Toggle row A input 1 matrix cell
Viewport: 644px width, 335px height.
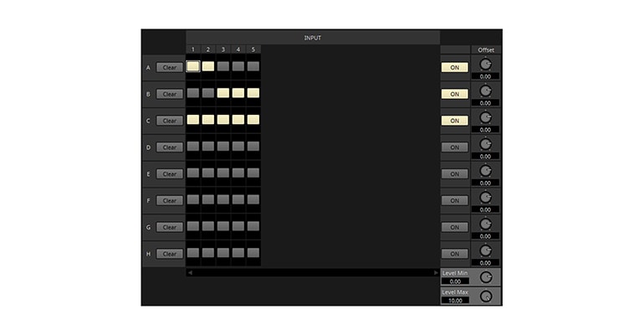coord(193,66)
